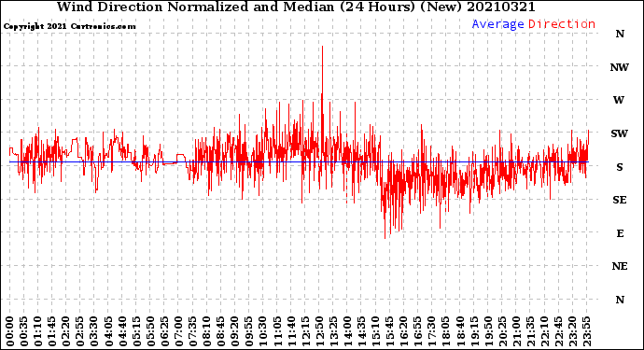Screen dimensions: 644x350
Task: Click the "11:40" time label
Action: [292, 331]
